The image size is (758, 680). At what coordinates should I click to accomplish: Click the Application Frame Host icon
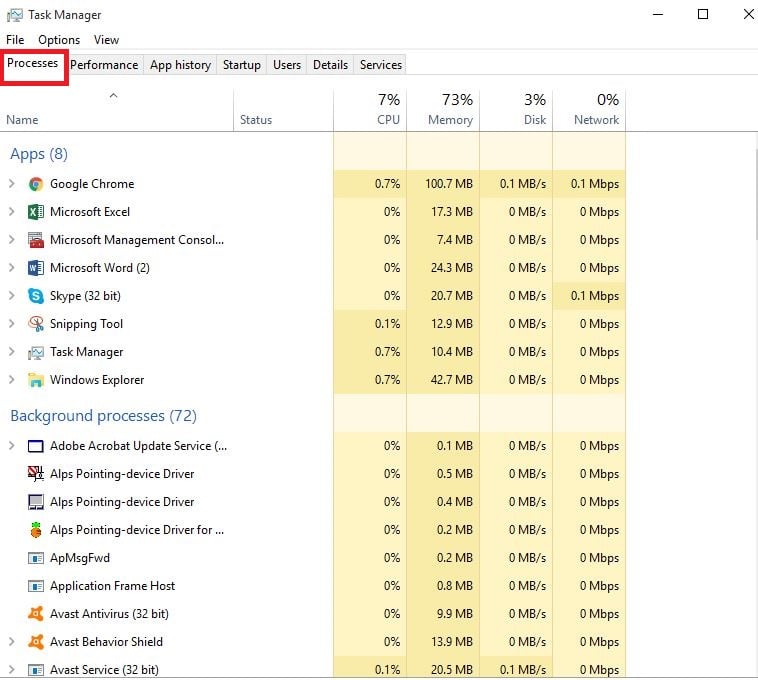(x=36, y=586)
